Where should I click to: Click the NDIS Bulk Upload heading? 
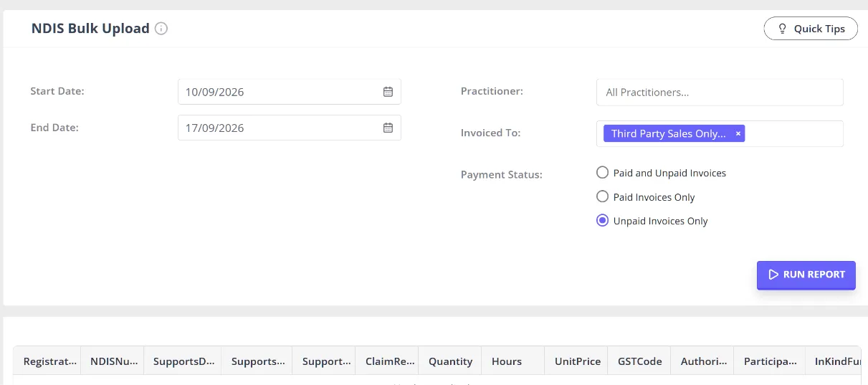90,29
